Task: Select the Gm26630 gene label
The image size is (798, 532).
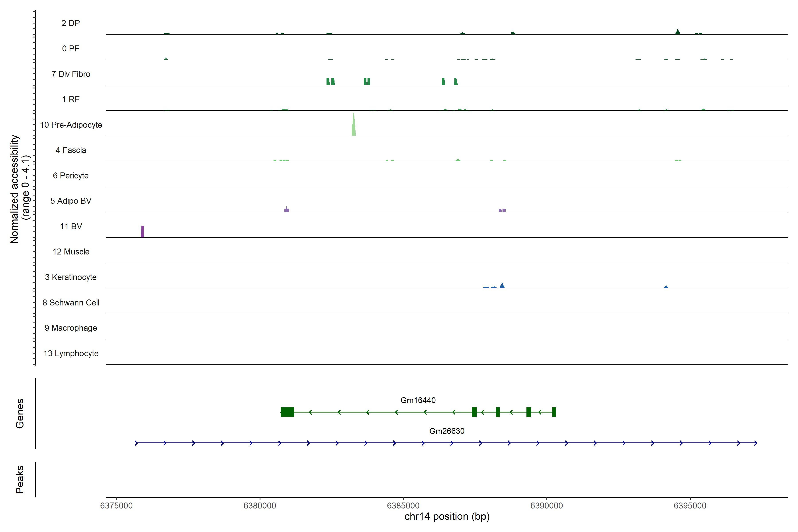Action: click(447, 431)
